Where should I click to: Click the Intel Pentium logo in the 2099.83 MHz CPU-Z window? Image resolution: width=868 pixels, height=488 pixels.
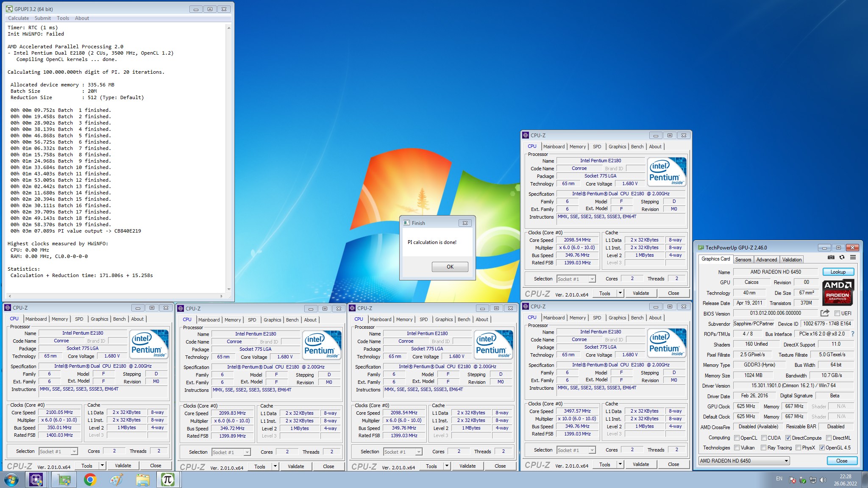[x=322, y=344]
